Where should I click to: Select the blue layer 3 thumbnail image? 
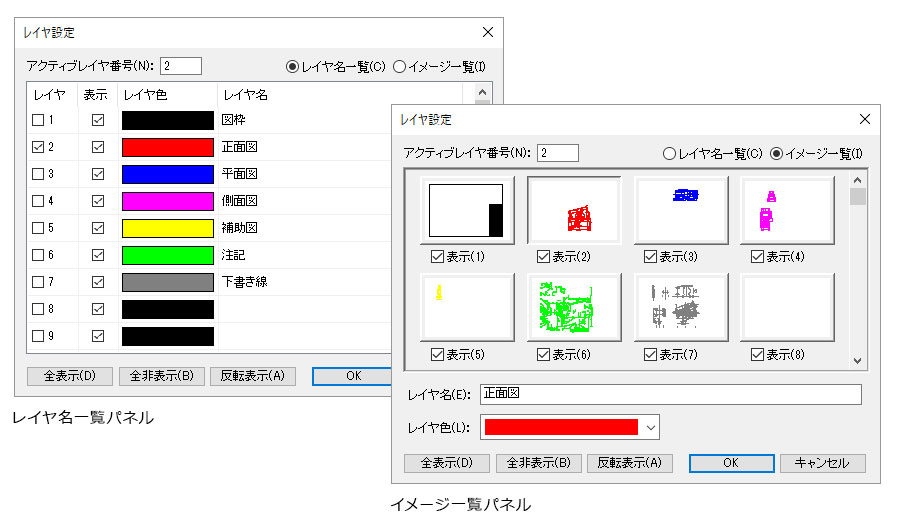pyautogui.click(x=681, y=211)
